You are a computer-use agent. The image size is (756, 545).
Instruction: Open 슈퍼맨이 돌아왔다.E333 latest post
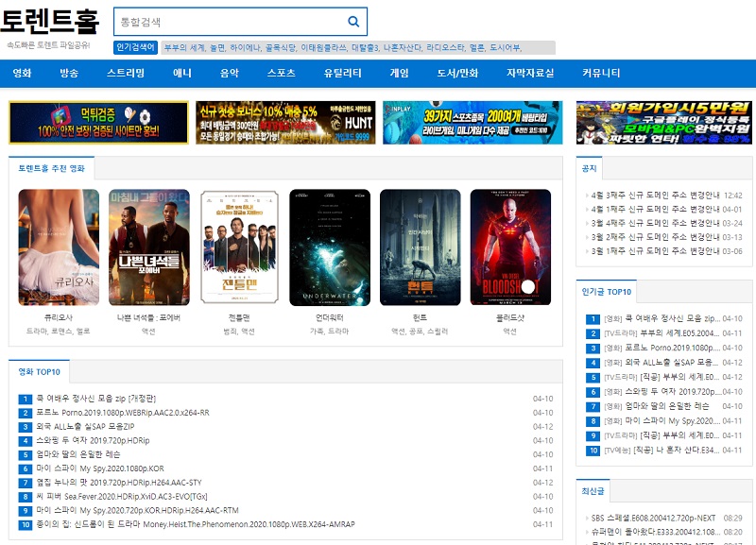pyautogui.click(x=656, y=532)
